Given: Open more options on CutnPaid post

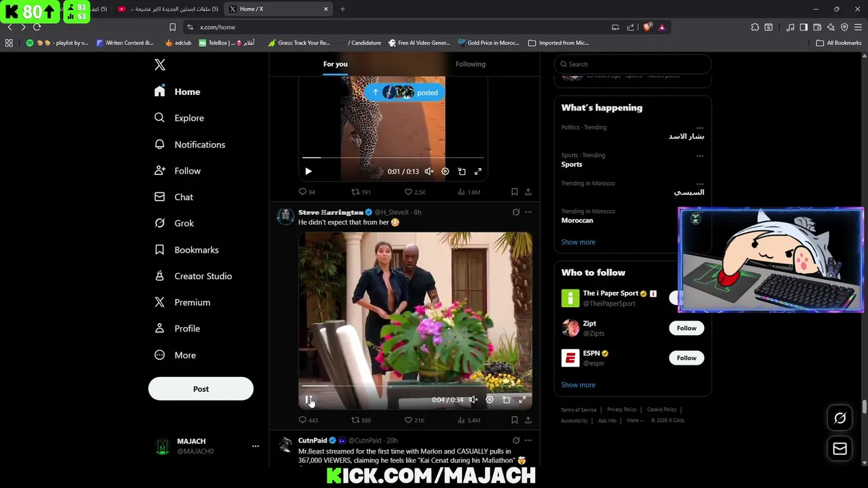Looking at the screenshot, I should point(528,441).
